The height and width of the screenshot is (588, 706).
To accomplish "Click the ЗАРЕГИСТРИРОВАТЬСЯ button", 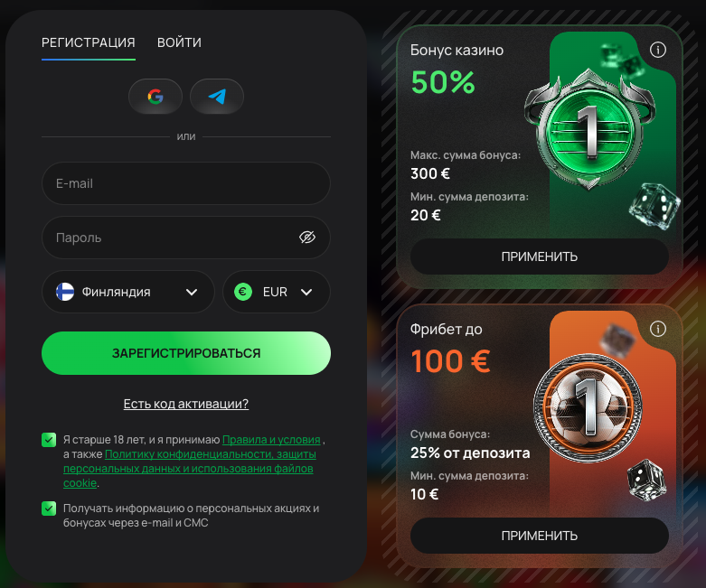I will [x=186, y=353].
